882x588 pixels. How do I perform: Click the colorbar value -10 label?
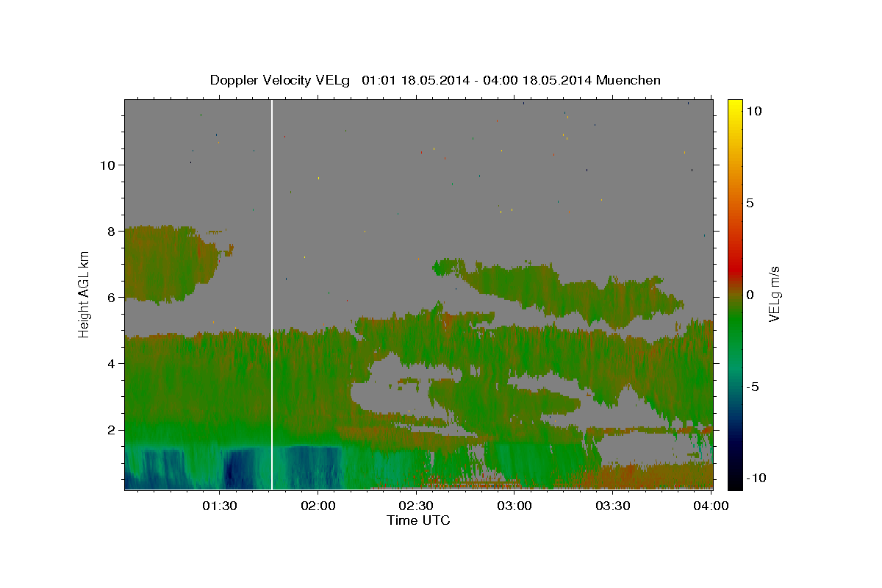coord(756,478)
